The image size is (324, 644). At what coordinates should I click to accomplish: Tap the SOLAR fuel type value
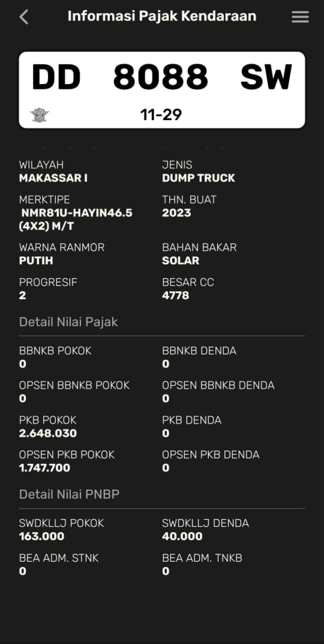(x=181, y=261)
